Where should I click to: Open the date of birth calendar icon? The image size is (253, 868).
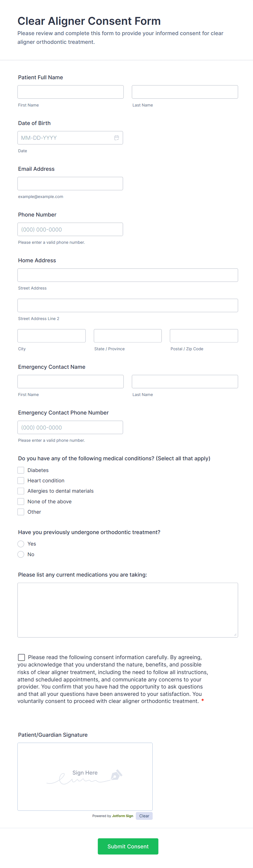116,138
